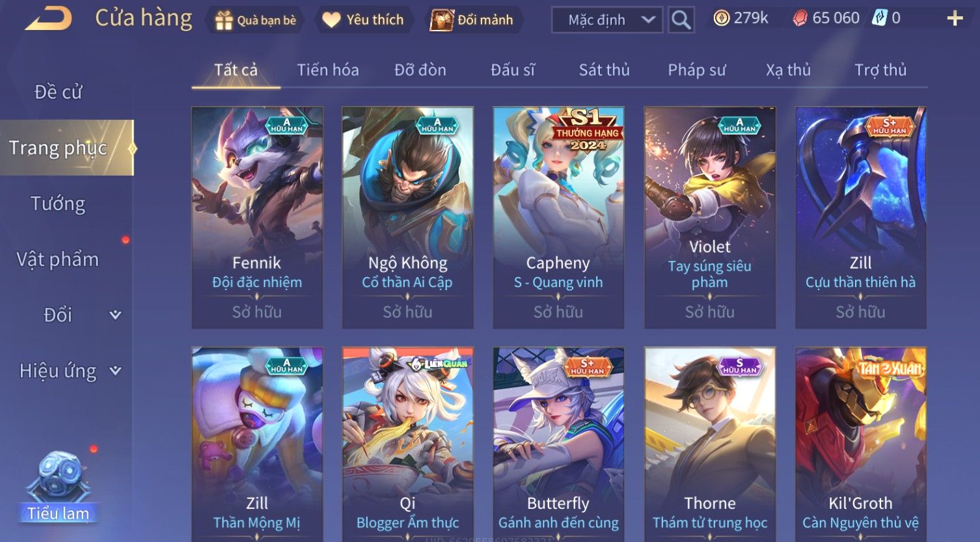
Task: Click the back arrow icon
Action: point(49,18)
